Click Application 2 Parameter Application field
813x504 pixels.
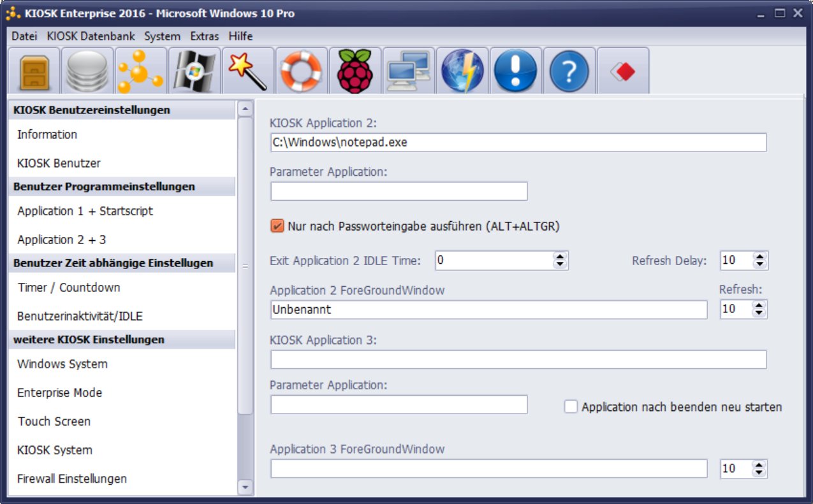pyautogui.click(x=399, y=191)
